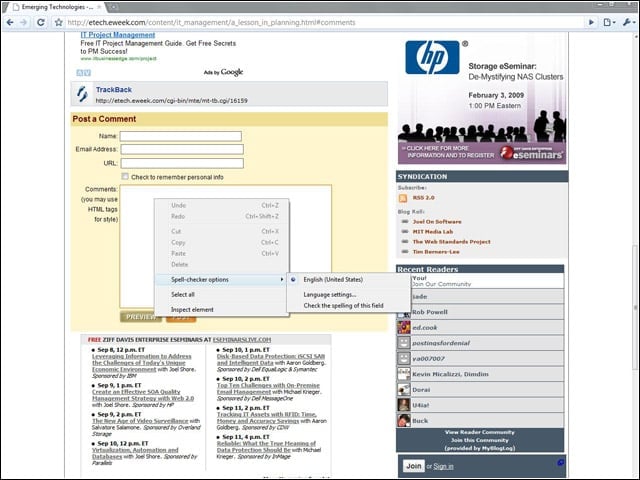
Task: Click the Dorai reader avatar
Action: tap(404, 389)
